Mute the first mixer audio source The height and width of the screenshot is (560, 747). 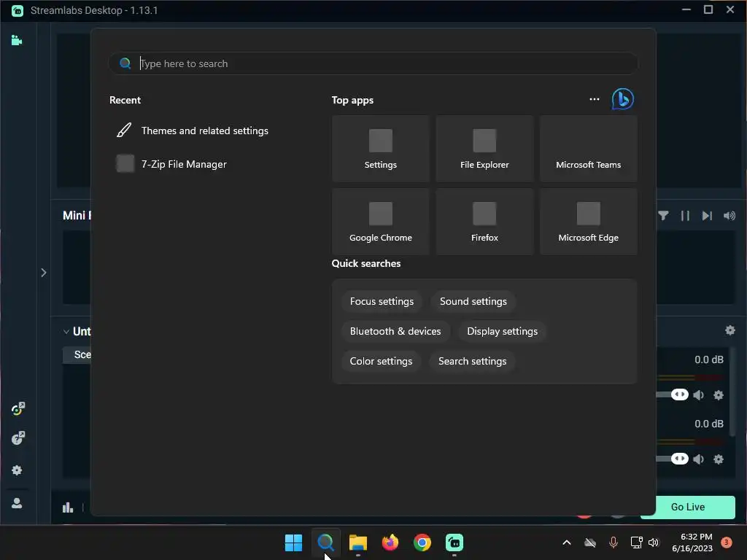pos(698,394)
